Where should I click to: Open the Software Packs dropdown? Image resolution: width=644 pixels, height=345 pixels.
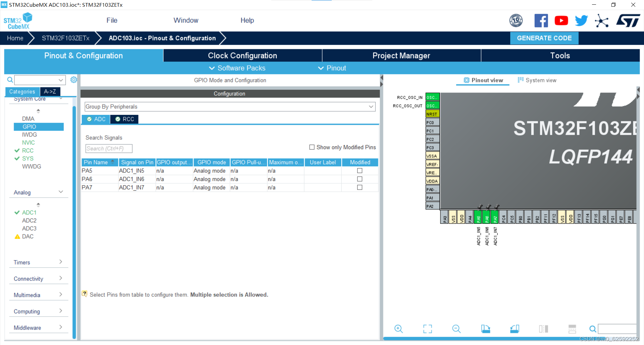(237, 68)
